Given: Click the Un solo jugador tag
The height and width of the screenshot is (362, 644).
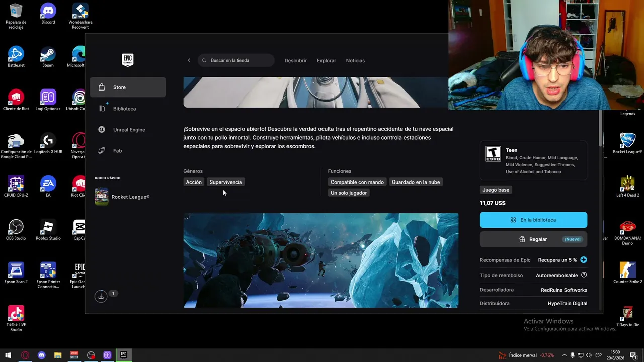Looking at the screenshot, I should (349, 193).
